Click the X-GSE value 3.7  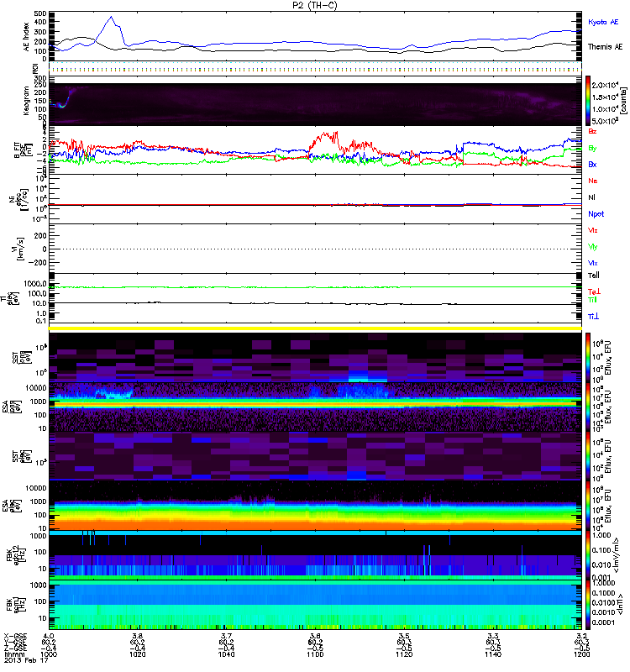point(226,636)
